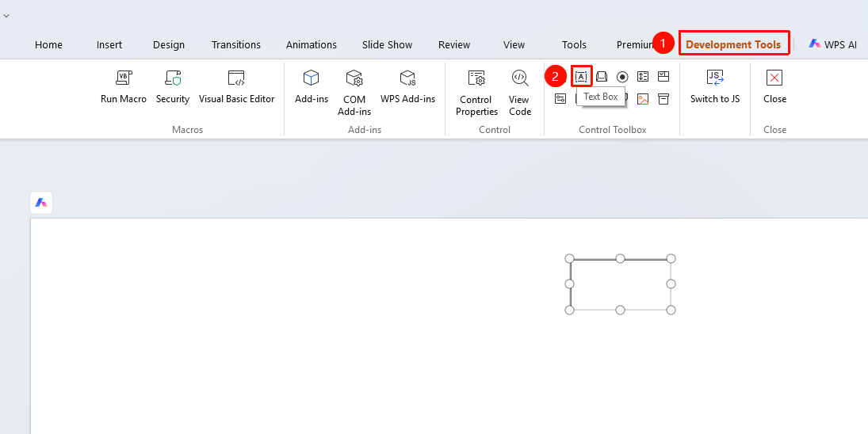
Task: Select the Option Button control icon
Action: pyautogui.click(x=622, y=76)
